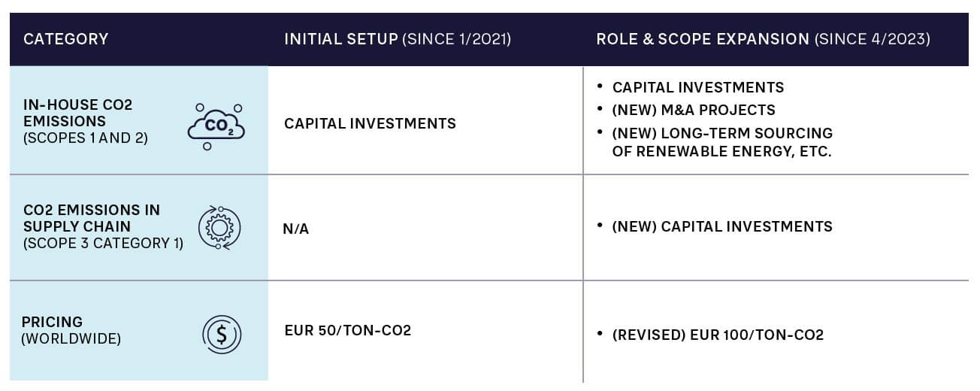This screenshot has width=980, height=391.
Task: Click the (SCOPE 3 CATEGORY 1) subtitle text
Action: point(103,243)
